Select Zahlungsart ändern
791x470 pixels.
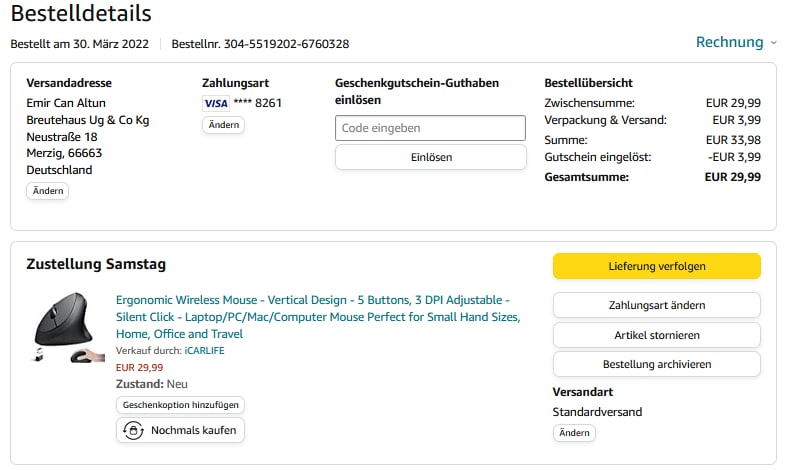pyautogui.click(x=656, y=305)
